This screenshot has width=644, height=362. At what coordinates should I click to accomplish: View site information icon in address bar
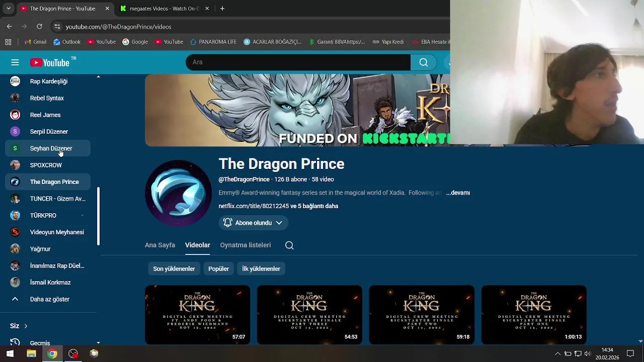click(x=57, y=27)
